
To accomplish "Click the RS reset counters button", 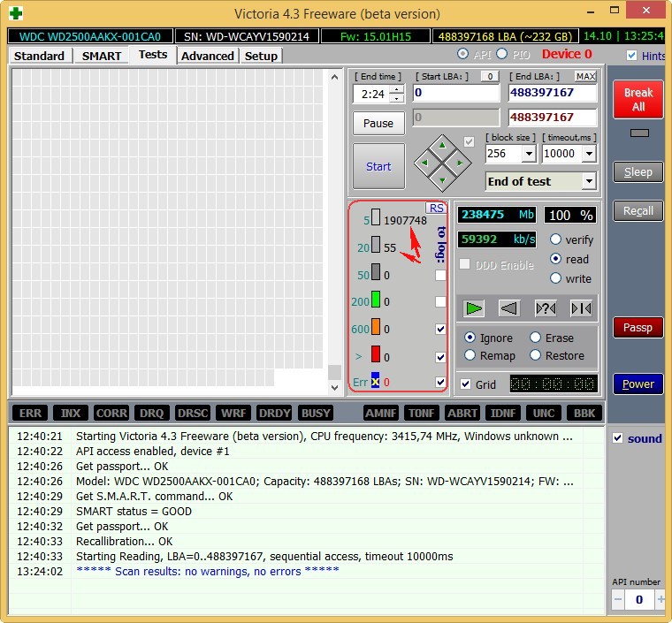I will pyautogui.click(x=436, y=208).
